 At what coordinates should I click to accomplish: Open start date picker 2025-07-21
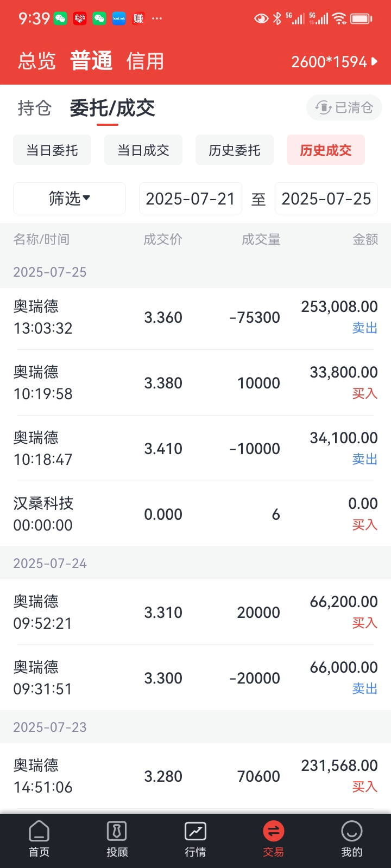[191, 199]
